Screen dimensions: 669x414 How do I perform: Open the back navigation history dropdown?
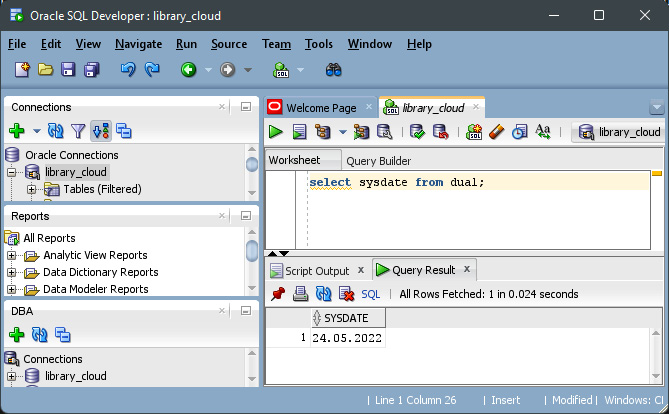click(x=208, y=70)
